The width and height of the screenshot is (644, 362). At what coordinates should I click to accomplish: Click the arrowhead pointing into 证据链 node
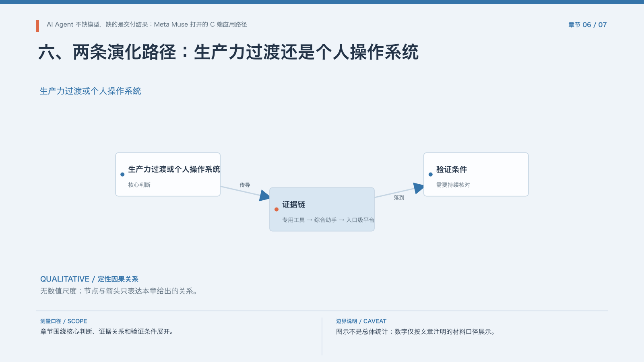click(265, 195)
